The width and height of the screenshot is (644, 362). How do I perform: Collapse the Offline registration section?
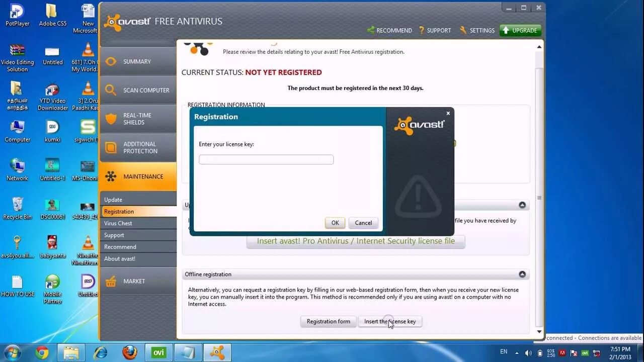522,274
